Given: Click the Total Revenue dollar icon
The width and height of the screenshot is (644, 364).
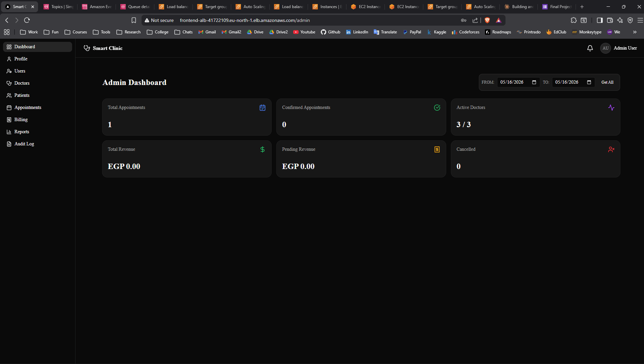Looking at the screenshot, I should pyautogui.click(x=263, y=149).
